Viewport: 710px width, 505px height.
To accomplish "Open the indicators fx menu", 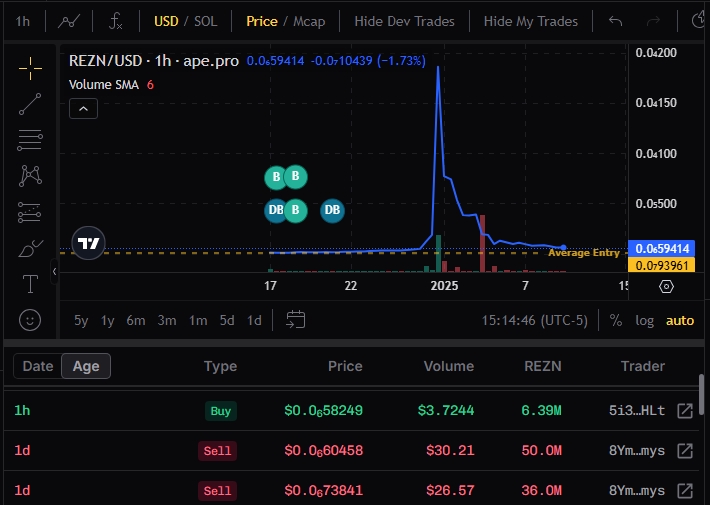I will coord(116,21).
